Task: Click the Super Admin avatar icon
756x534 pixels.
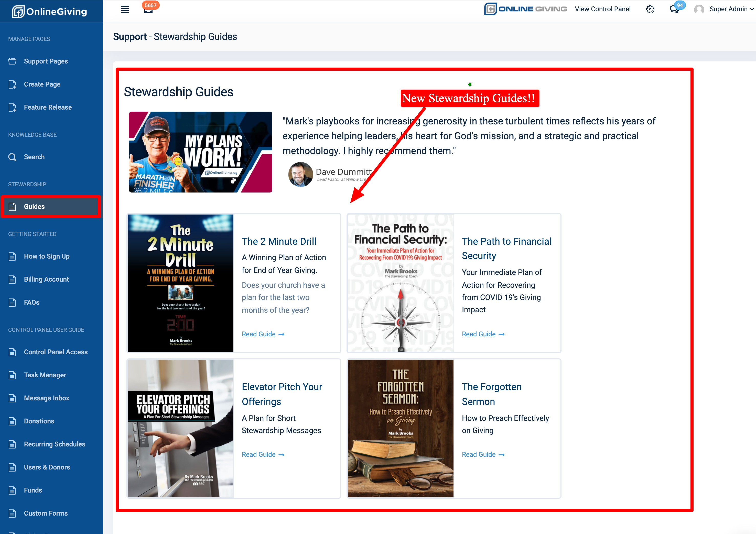Action: [699, 9]
